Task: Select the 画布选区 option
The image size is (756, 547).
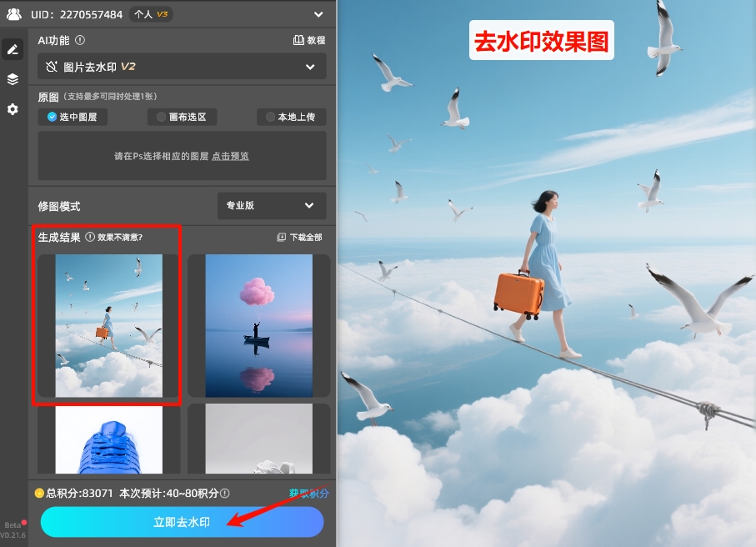Action: (185, 117)
